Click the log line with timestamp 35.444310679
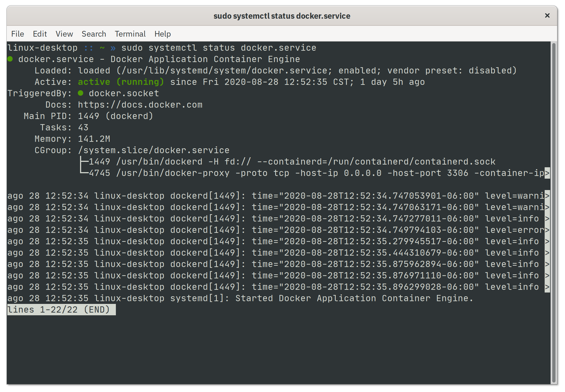The image size is (565, 392). pyautogui.click(x=276, y=253)
